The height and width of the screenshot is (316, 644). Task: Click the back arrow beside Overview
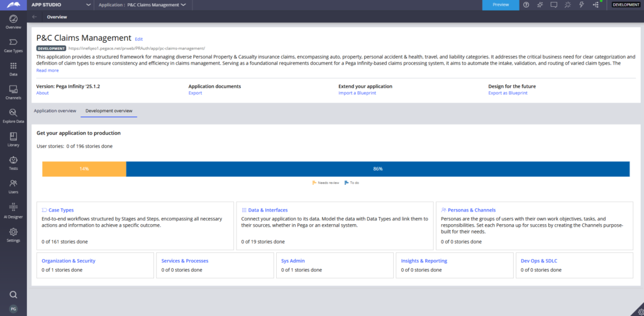click(x=35, y=17)
